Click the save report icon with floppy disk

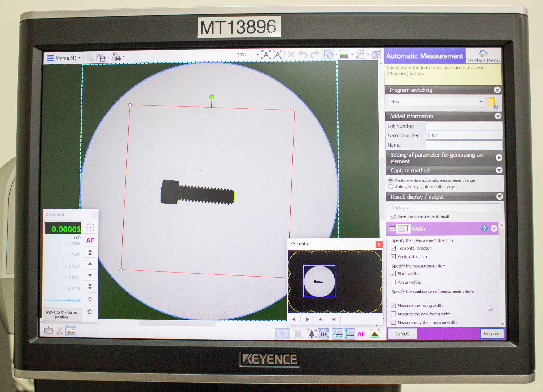[101, 57]
